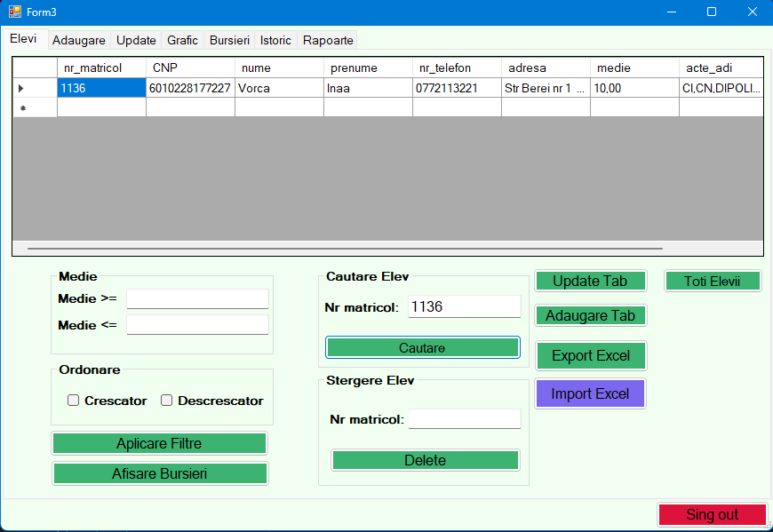The height and width of the screenshot is (532, 773).
Task: Click the Export Excel button
Action: [x=591, y=354]
